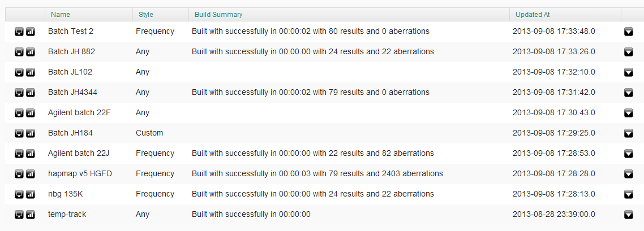Click the monitor icon for Batch Test 2

coord(19,32)
